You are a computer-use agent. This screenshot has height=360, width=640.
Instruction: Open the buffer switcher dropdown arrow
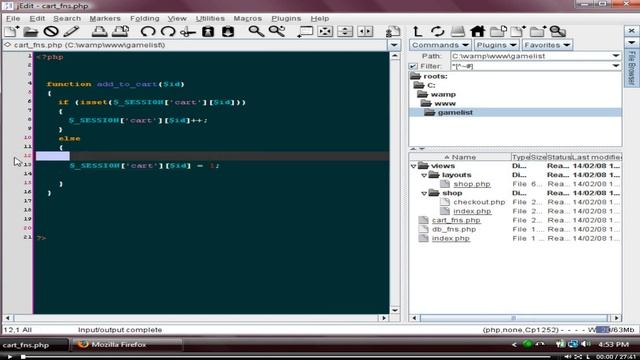(x=394, y=45)
